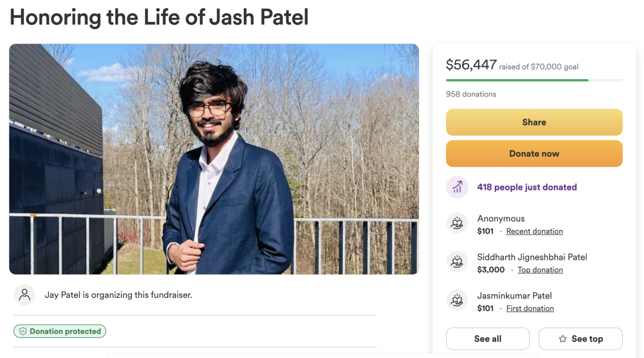Click the Donation protected badge
The height and width of the screenshot is (358, 644).
60,331
